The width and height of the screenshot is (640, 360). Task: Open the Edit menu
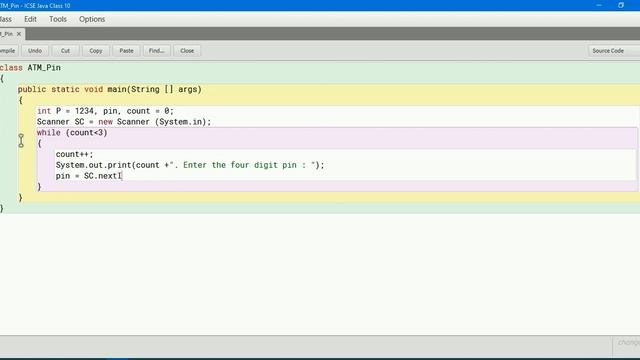tap(30, 19)
